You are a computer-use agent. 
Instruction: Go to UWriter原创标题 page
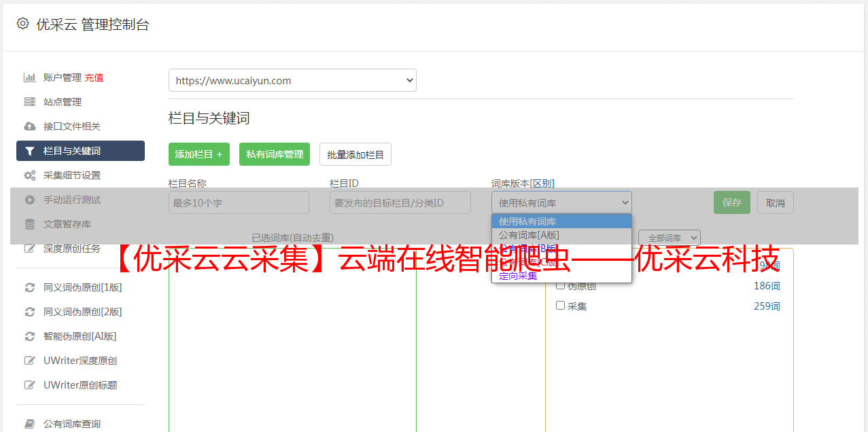tap(80, 385)
